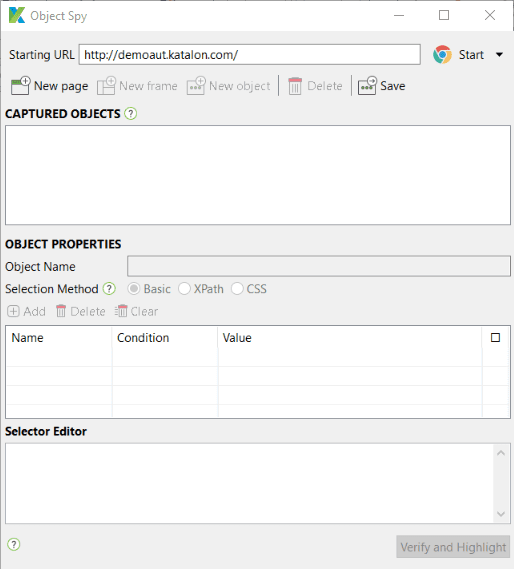
Task: Click Clear properties icon
Action: pyautogui.click(x=121, y=311)
